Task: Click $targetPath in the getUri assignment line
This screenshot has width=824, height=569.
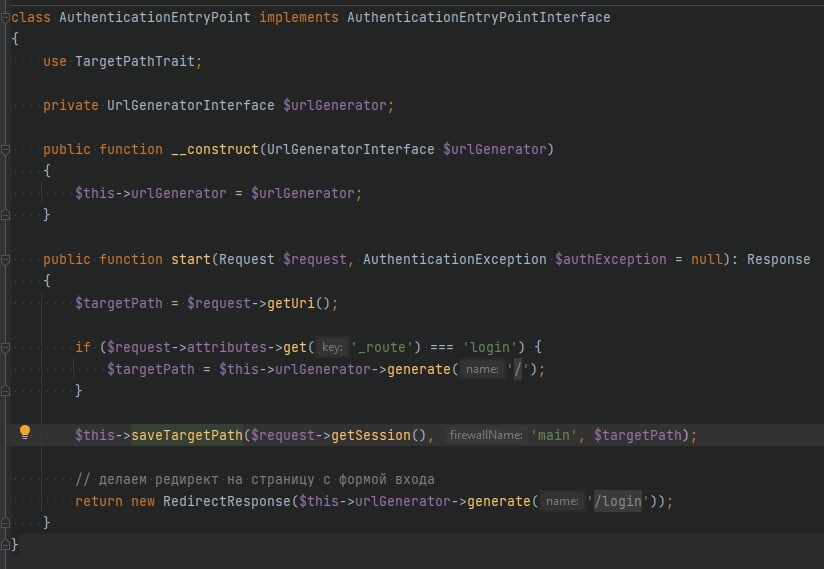Action: [x=118, y=304]
